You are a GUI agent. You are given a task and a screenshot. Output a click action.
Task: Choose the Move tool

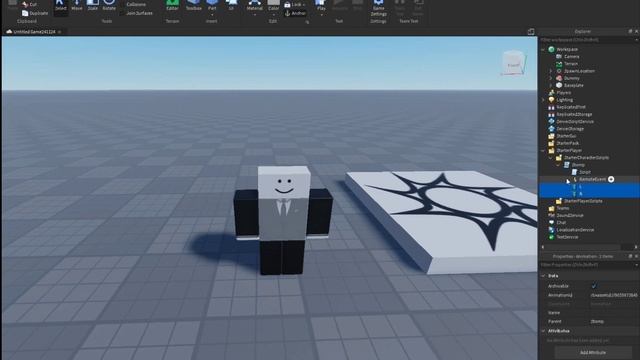coord(77,6)
